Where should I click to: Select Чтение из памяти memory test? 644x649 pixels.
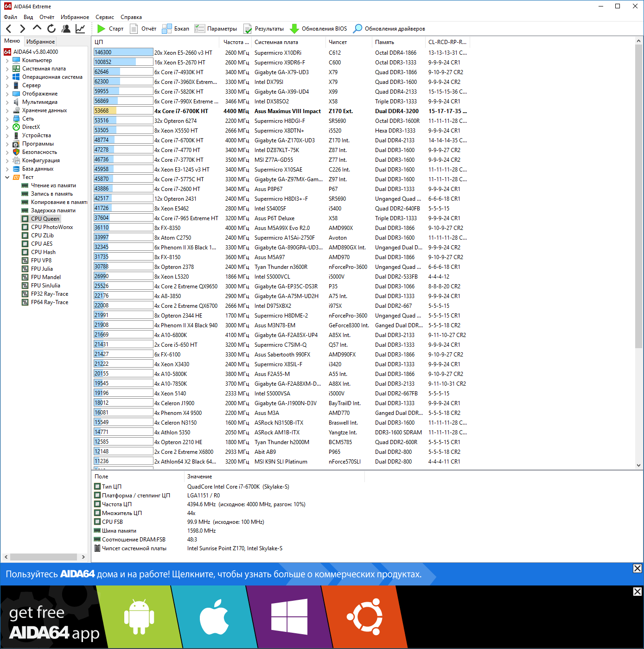click(53, 185)
